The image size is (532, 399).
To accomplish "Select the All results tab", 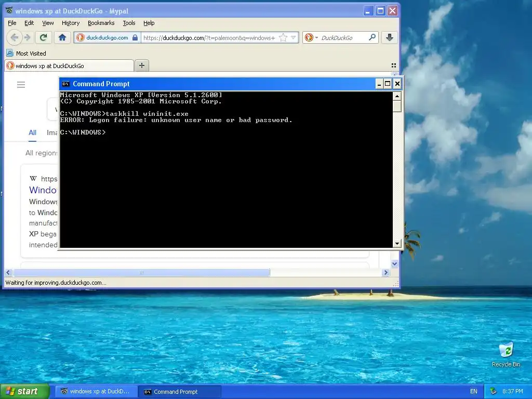I will [32, 132].
